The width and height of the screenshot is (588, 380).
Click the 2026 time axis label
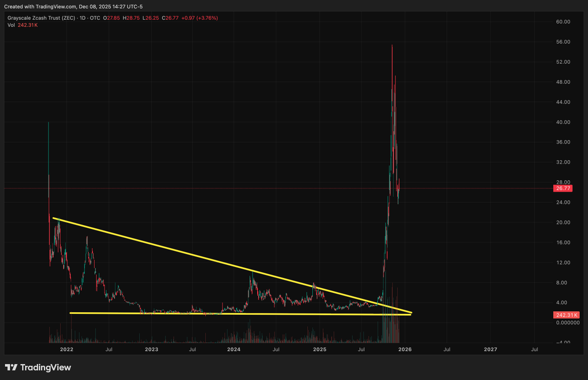[405, 349]
